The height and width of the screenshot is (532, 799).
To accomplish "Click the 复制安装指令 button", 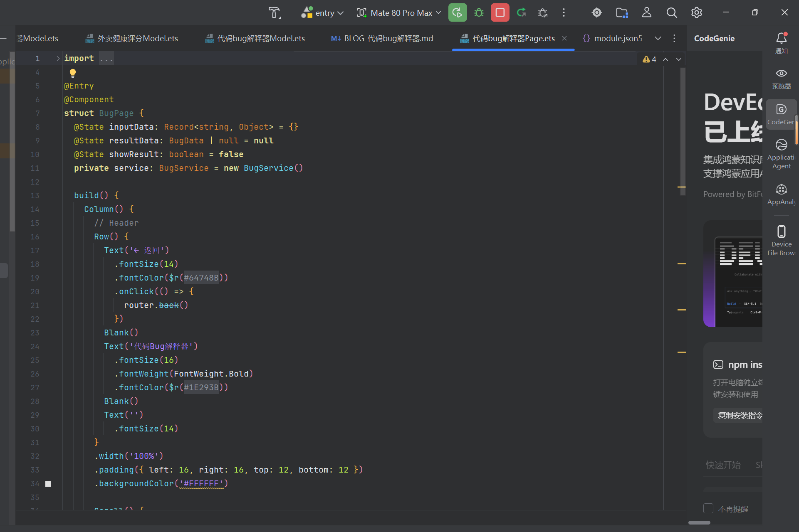I will pos(740,415).
